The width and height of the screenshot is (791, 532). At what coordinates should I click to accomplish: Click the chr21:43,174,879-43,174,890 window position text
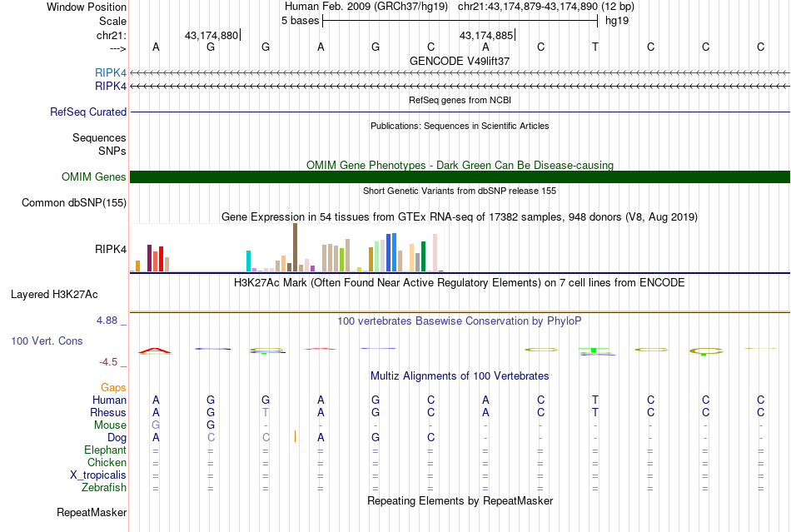pyautogui.click(x=528, y=7)
